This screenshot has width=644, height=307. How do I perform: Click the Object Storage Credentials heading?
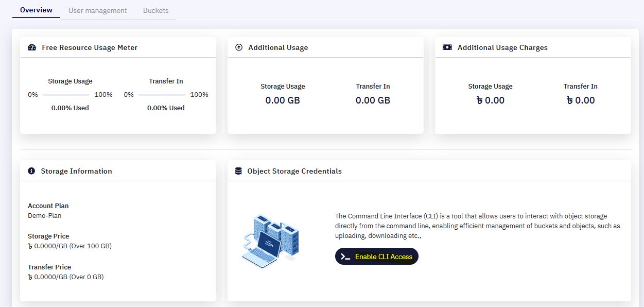(294, 171)
